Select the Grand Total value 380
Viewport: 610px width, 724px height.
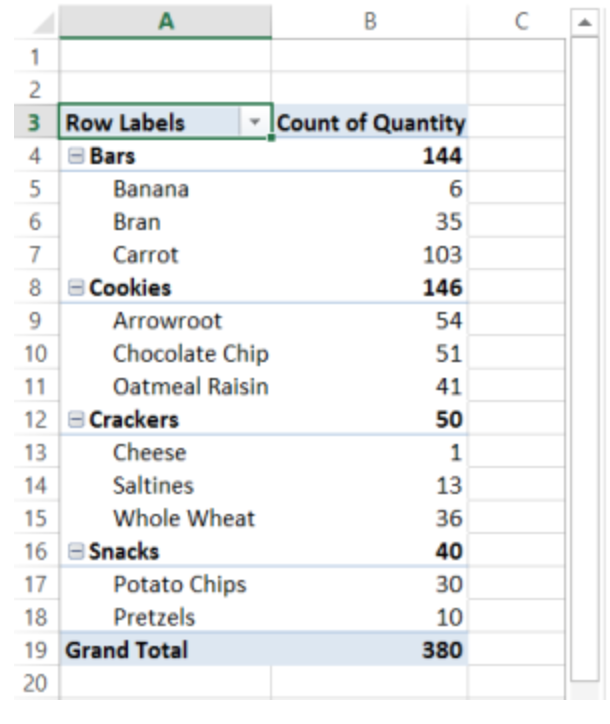[x=441, y=650]
